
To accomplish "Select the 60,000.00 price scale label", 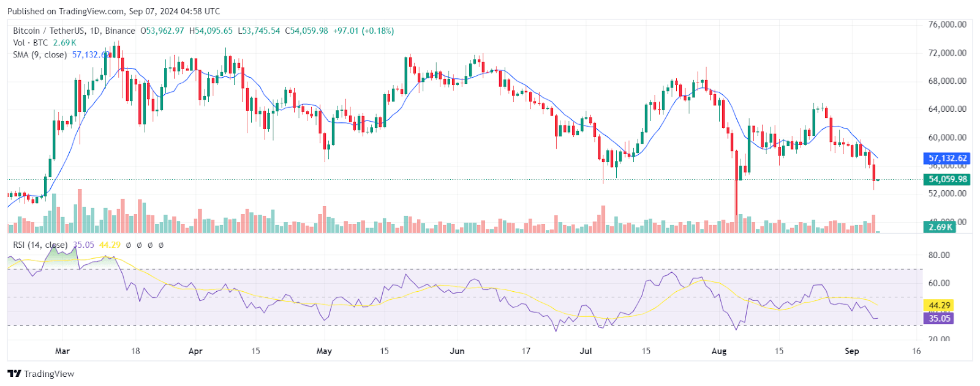I will click(x=947, y=138).
